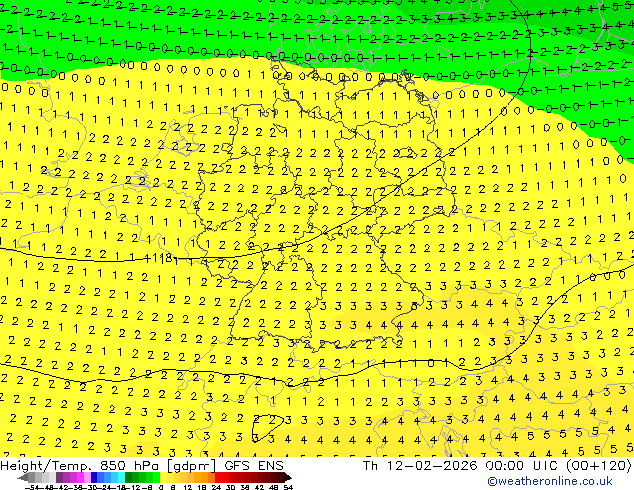
Task: Click the dark blue legend color block
Action: 94,477
